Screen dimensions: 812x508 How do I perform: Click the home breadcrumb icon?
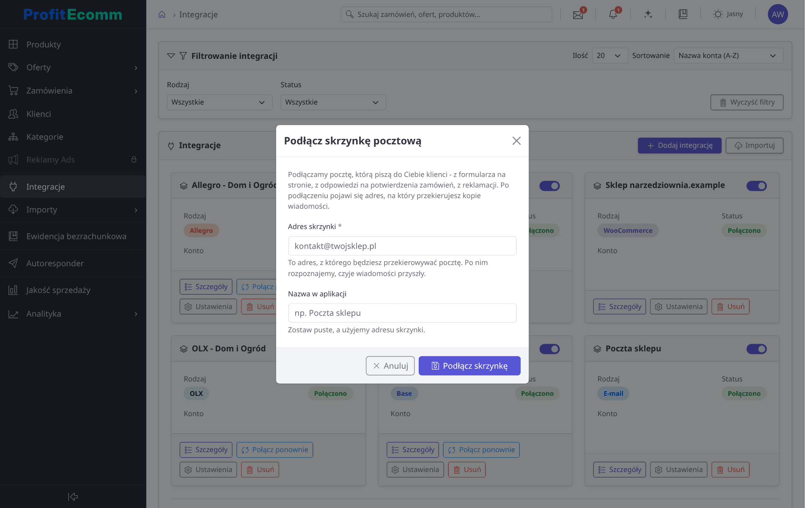(162, 14)
